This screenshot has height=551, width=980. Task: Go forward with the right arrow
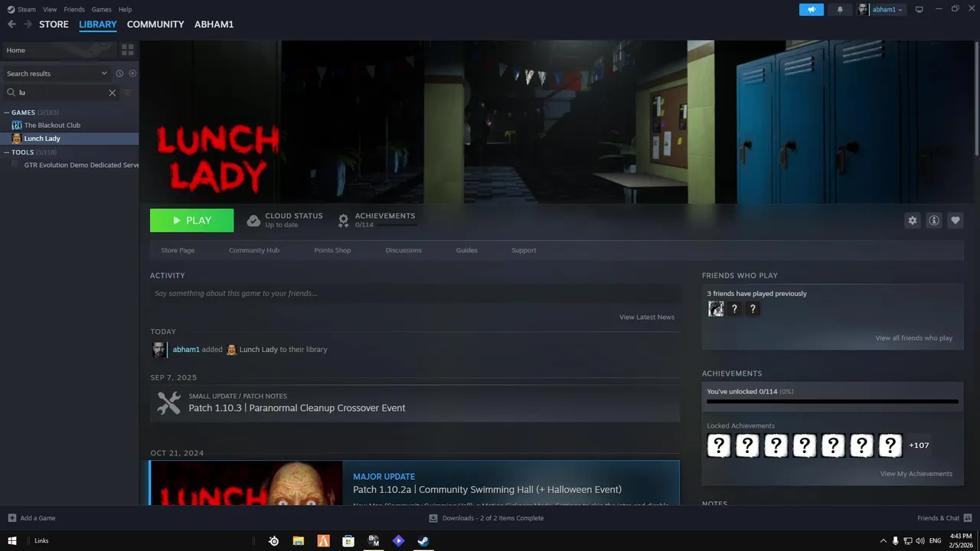[x=28, y=24]
